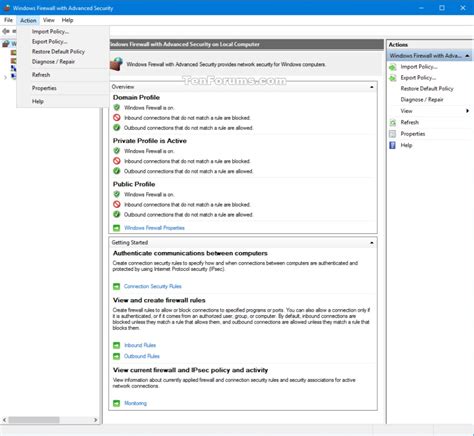Open the View menu
This screenshot has width=474, height=436.
49,20
